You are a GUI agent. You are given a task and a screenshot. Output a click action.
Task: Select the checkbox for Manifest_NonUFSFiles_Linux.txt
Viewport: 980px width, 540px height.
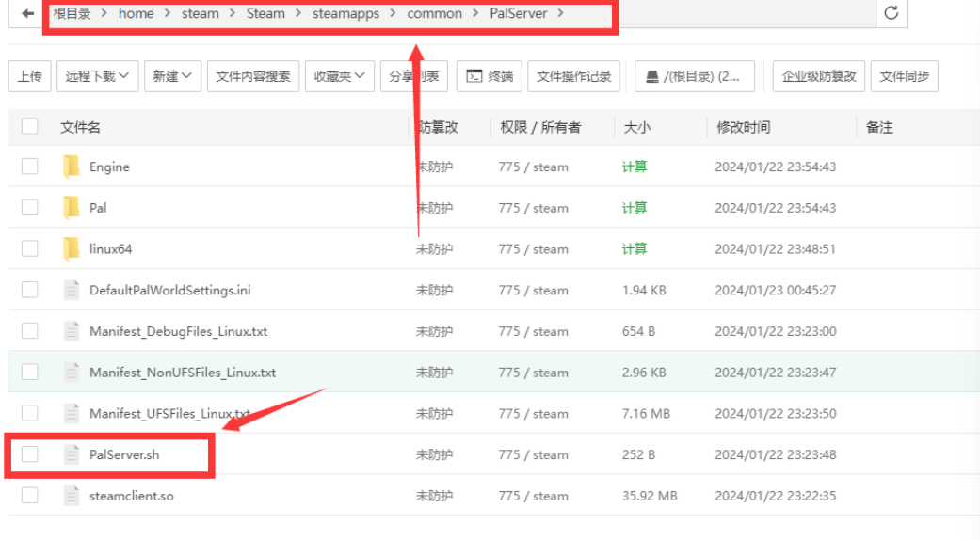click(30, 373)
